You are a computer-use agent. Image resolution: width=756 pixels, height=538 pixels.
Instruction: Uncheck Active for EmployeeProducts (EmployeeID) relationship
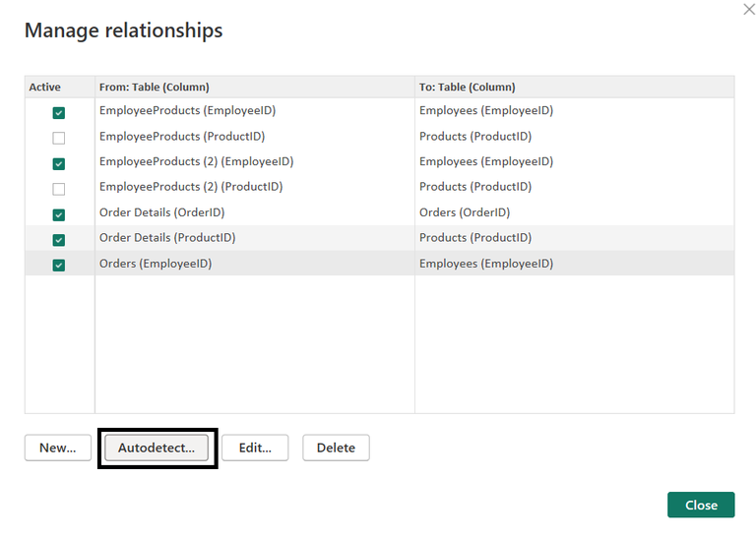pos(59,113)
